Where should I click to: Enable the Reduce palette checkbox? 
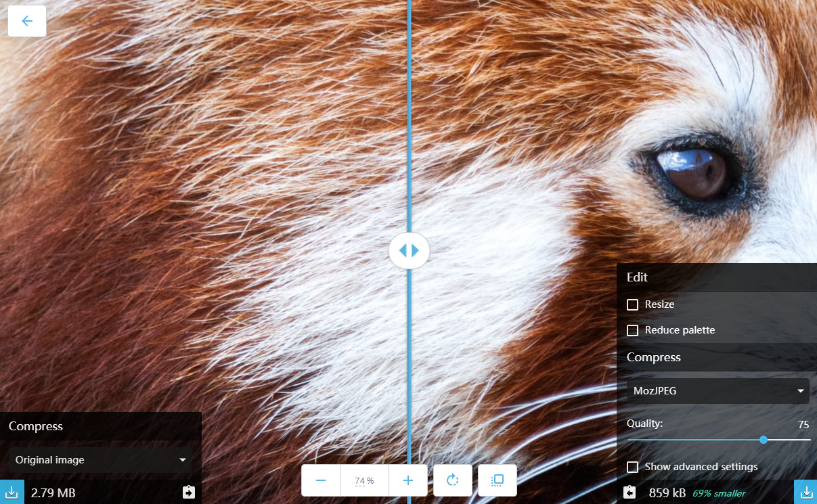click(x=633, y=330)
